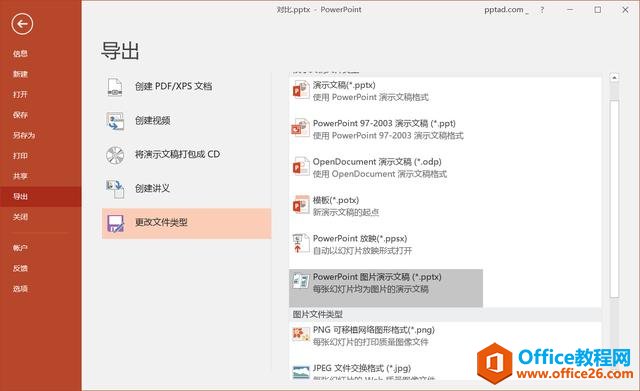Open the 反馈 (Feedback) page

20,268
